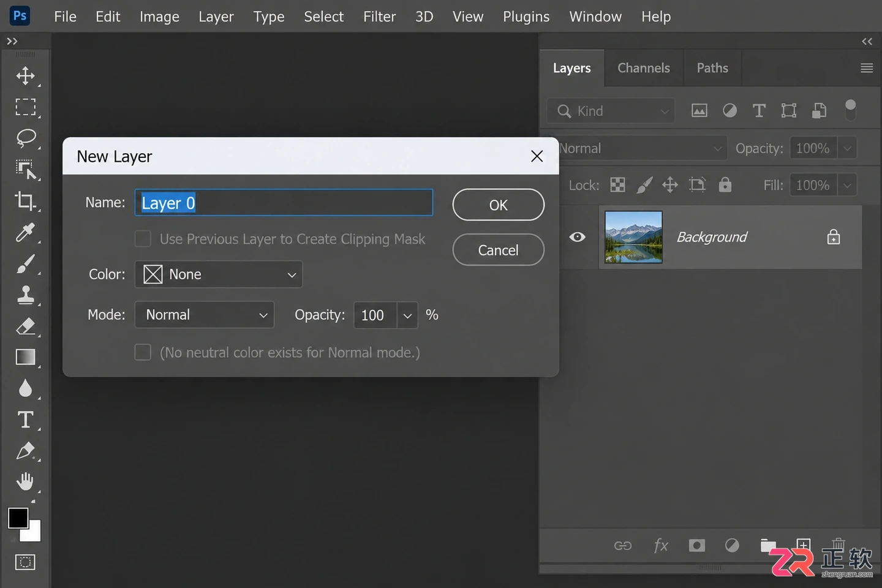Enable Use Previous Layer to Create Clipping Mask
This screenshot has height=588, width=882.
pyautogui.click(x=143, y=239)
